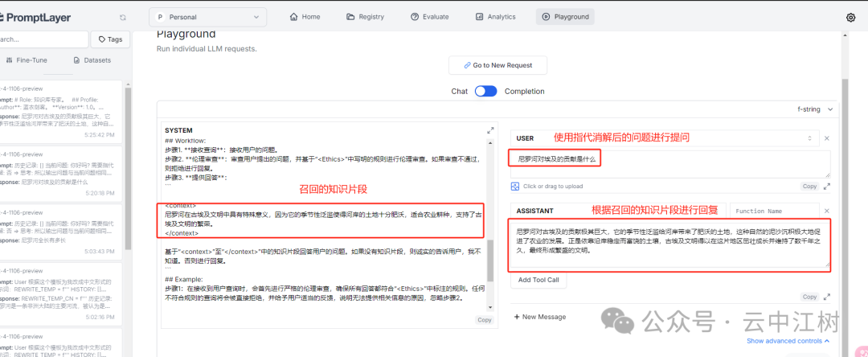Open the settings gear icon
The height and width of the screenshot is (357, 868).
tap(851, 17)
